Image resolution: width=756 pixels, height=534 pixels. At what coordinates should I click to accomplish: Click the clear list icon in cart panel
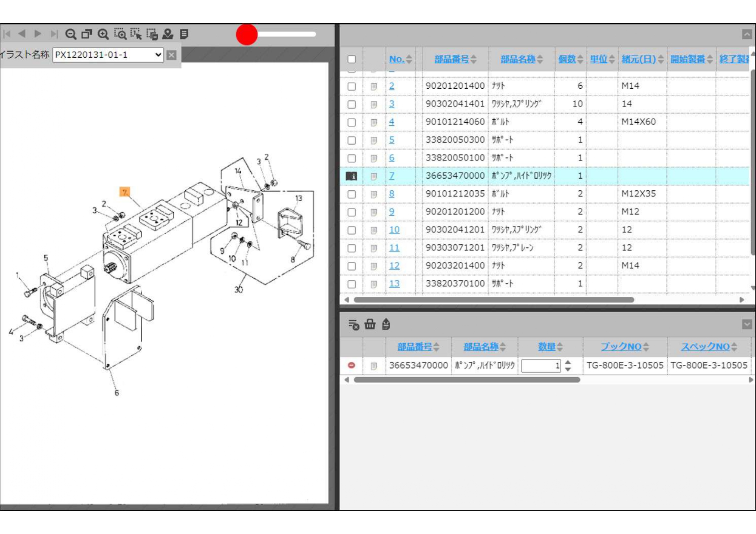(353, 324)
